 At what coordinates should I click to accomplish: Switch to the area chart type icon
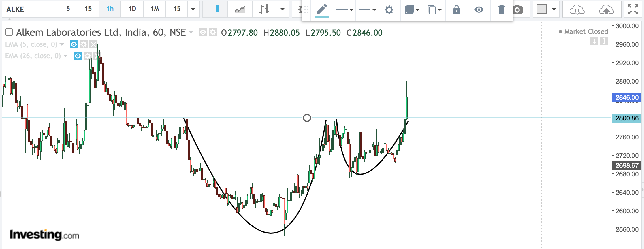(x=240, y=10)
